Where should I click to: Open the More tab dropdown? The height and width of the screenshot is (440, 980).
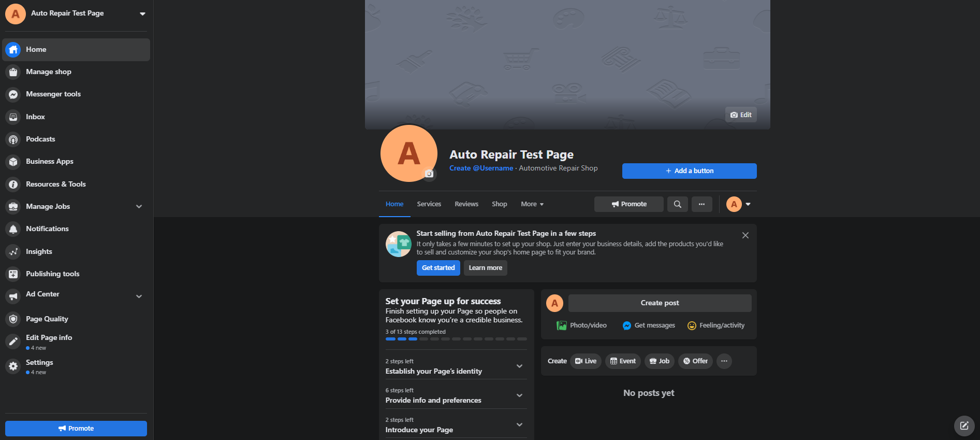click(532, 204)
